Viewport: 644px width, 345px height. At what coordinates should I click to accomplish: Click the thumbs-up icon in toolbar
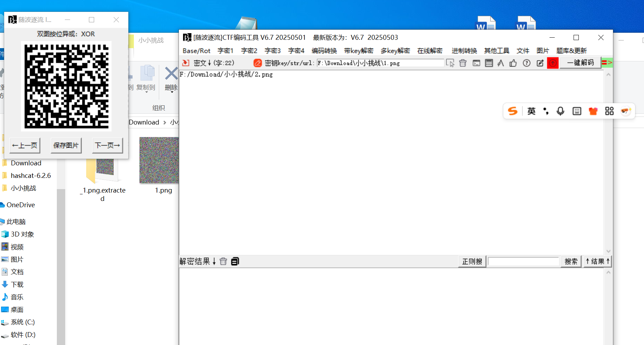tap(513, 63)
